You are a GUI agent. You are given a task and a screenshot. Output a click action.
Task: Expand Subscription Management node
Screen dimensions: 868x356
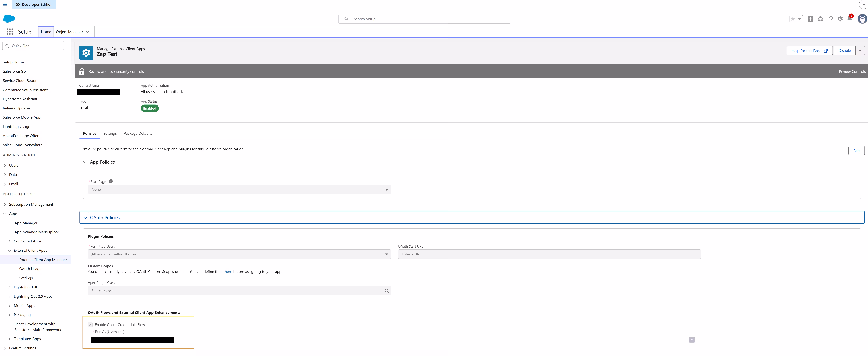click(5, 205)
